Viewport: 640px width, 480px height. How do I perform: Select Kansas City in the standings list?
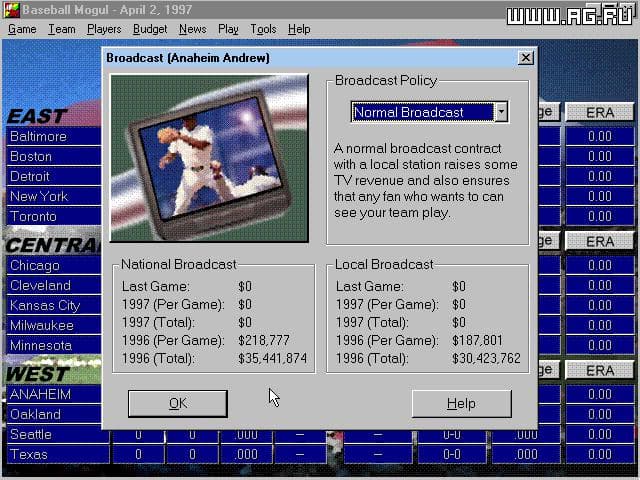coord(54,305)
